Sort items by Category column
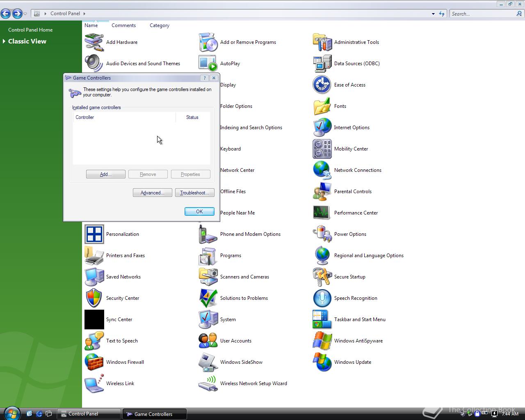The height and width of the screenshot is (420, 525). click(x=160, y=25)
